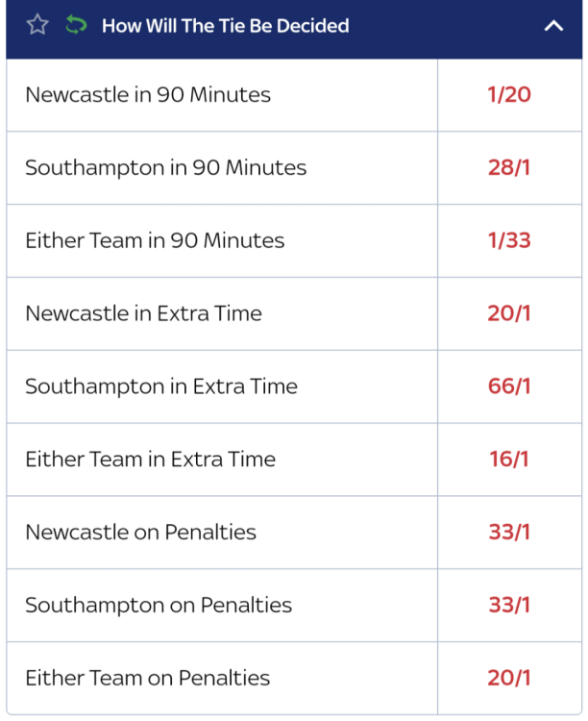Viewport: 588px width, 721px height.
Task: Click the Newcastle in 90 Minutes label
Action: tap(148, 95)
